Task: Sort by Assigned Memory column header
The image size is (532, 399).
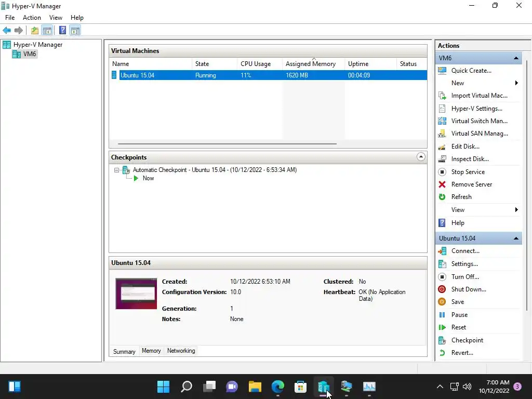Action: [x=314, y=64]
